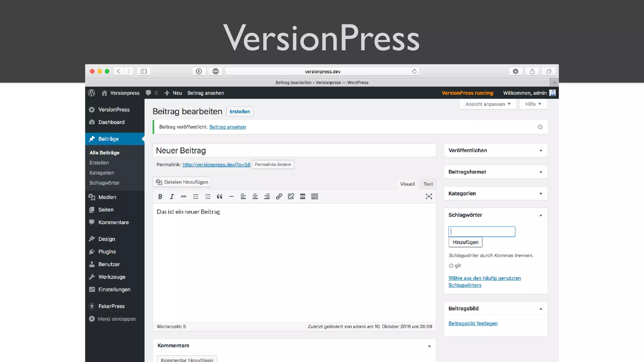Viewport: 644px width, 362px height.
Task: Expand the Kategorien panel
Action: (541, 194)
